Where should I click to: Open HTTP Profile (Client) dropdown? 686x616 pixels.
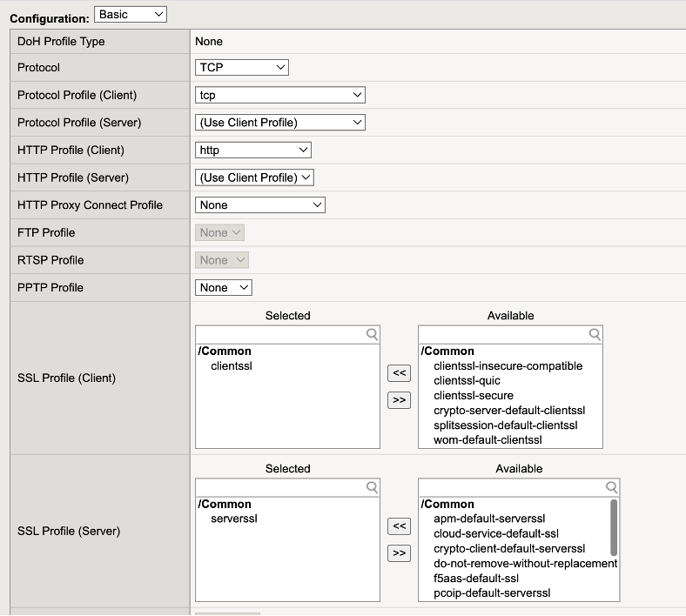(x=252, y=151)
